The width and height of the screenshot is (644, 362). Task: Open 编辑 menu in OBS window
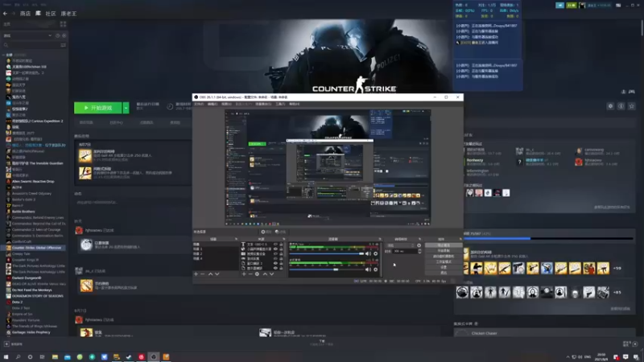[x=213, y=105]
